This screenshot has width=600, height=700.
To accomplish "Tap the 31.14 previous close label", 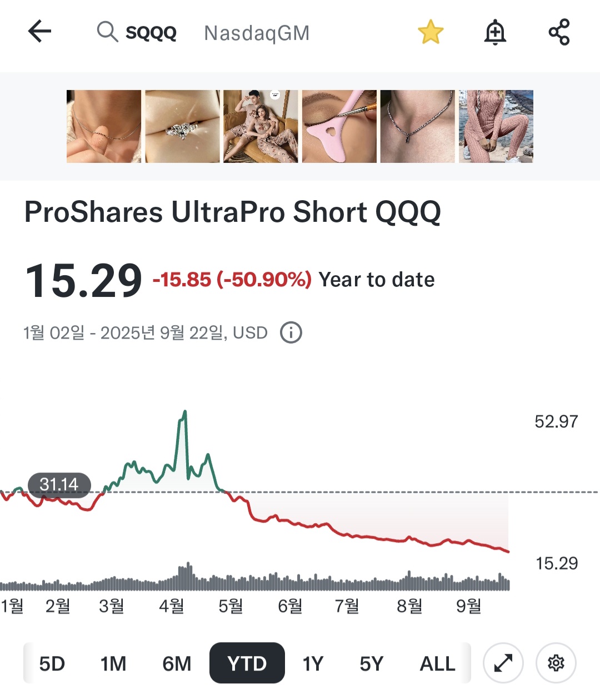I will tap(59, 484).
